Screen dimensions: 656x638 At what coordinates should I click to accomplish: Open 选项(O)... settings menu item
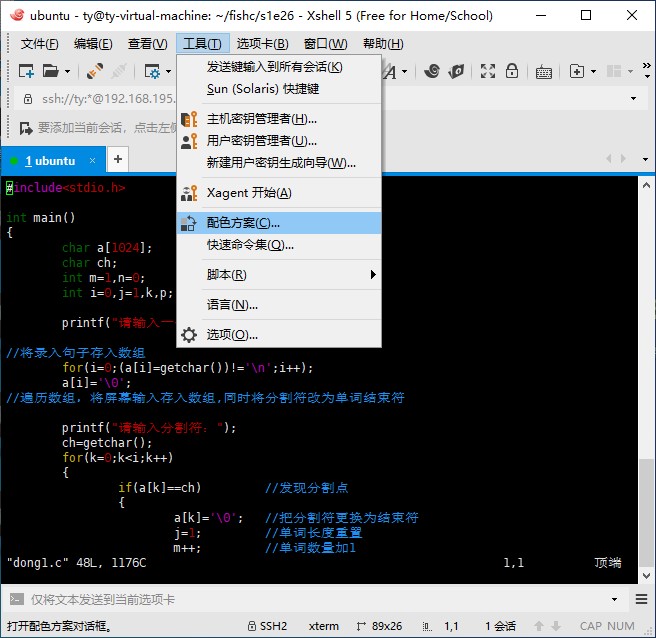pyautogui.click(x=279, y=335)
